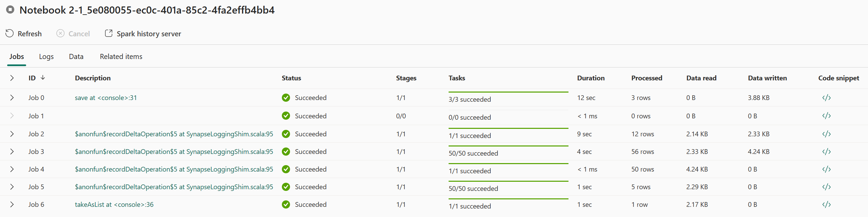Screen dimensions: 868x217
Task: View code snippet for Job 5
Action: tap(826, 187)
